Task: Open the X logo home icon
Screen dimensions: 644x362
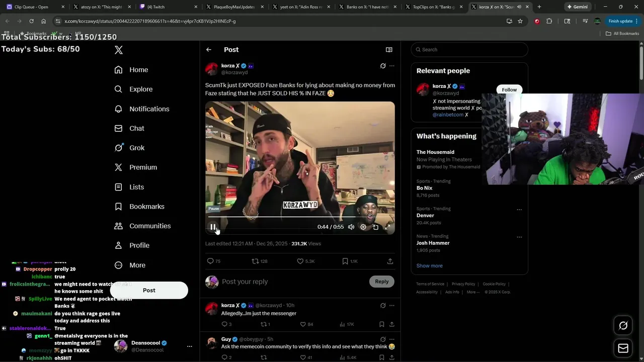Action: pyautogui.click(x=119, y=50)
